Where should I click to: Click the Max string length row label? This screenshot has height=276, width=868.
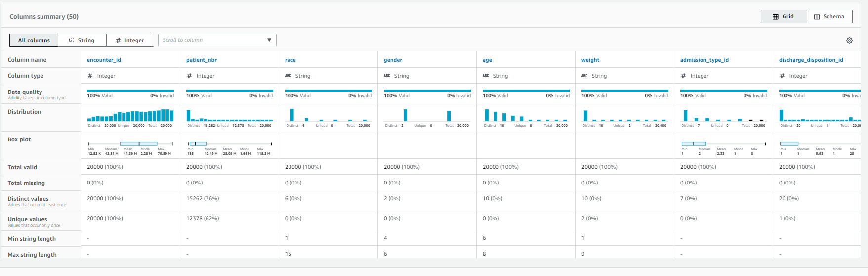(x=32, y=255)
